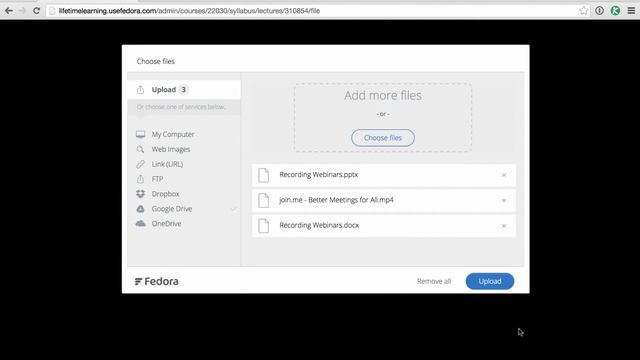Open the info extension icon in toolbar
640x360 pixels.
coord(599,11)
